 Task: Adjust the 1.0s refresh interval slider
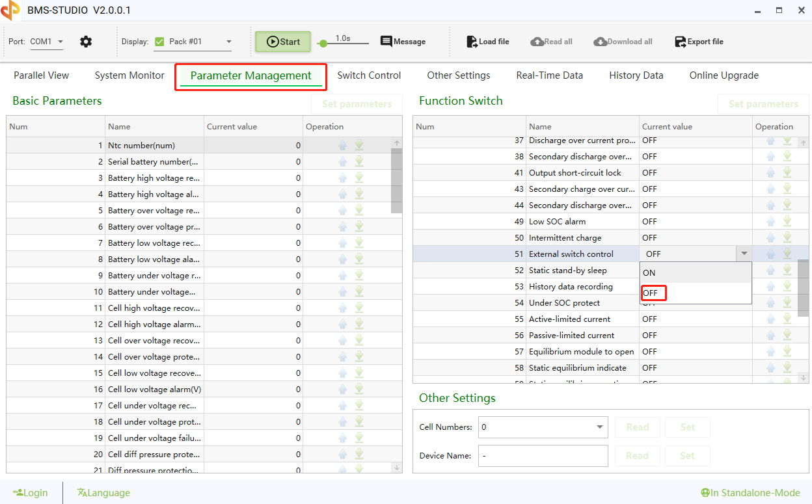pyautogui.click(x=323, y=44)
